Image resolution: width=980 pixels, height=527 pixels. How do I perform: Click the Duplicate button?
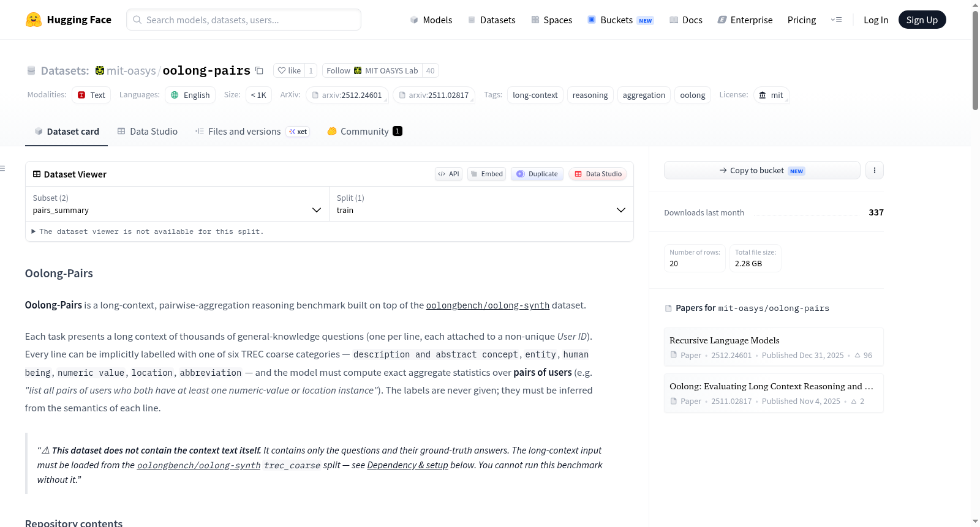[x=537, y=174]
